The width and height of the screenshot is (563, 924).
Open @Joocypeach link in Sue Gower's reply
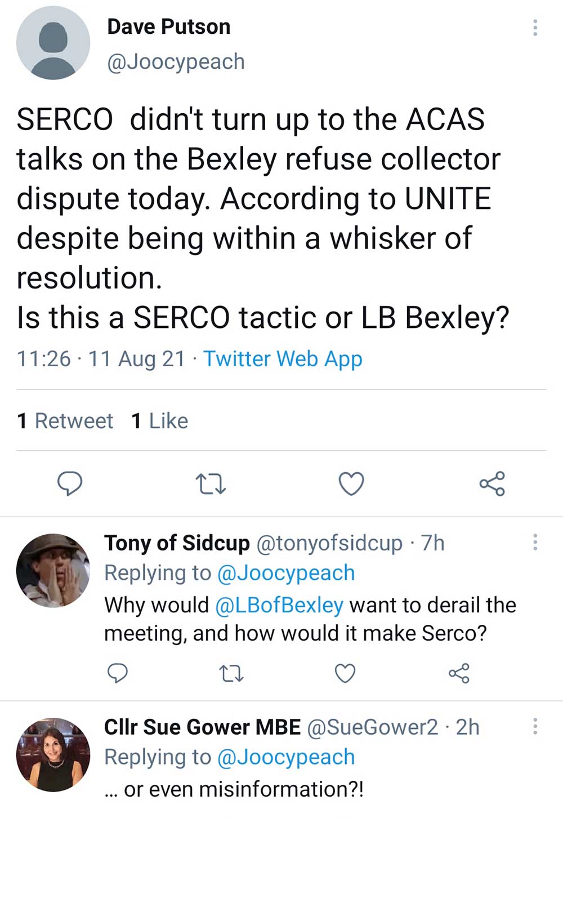point(286,757)
